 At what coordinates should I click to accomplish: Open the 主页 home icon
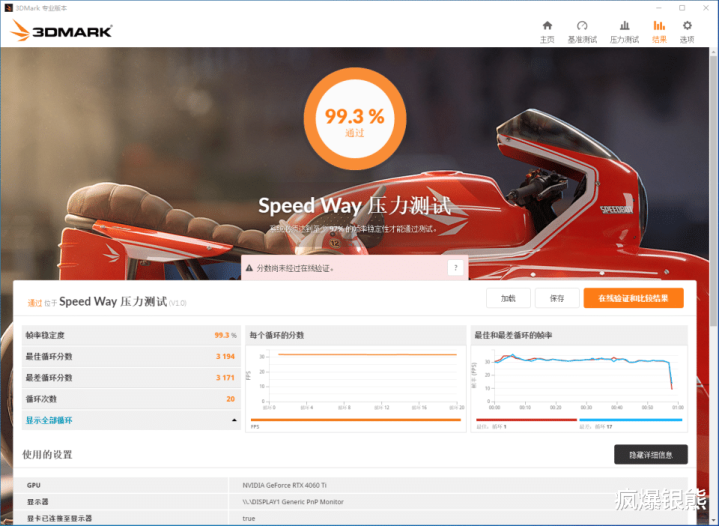[547, 32]
